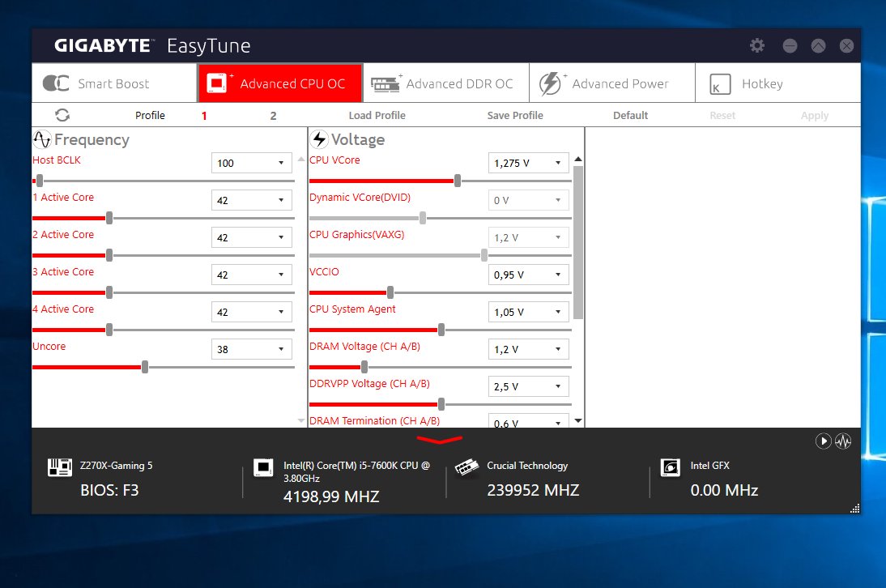Open the Advanced DDR OC tab

[445, 83]
